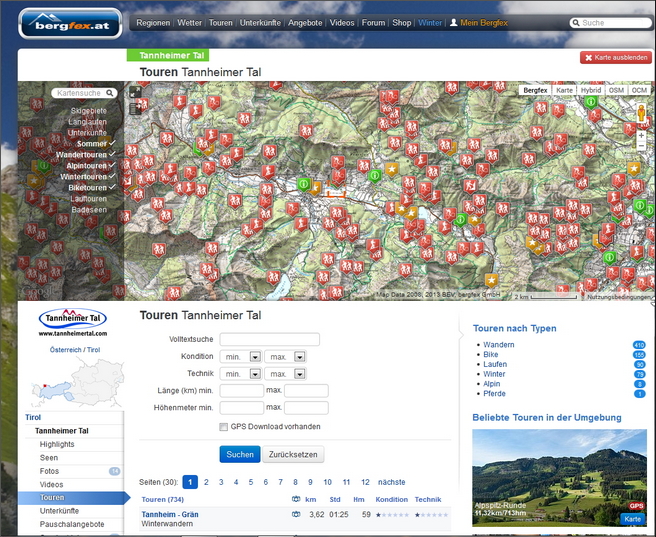Open the Technik max. dropdown
Image resolution: width=656 pixels, height=537 pixels.
299,373
